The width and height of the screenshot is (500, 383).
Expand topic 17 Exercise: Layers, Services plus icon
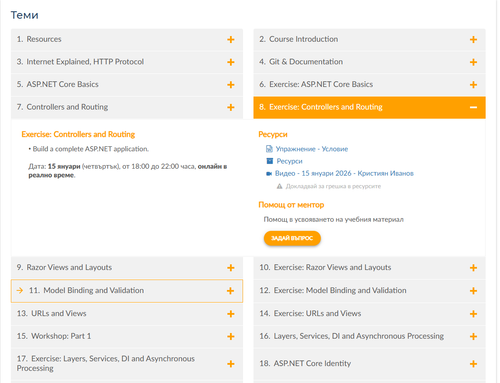pos(230,364)
